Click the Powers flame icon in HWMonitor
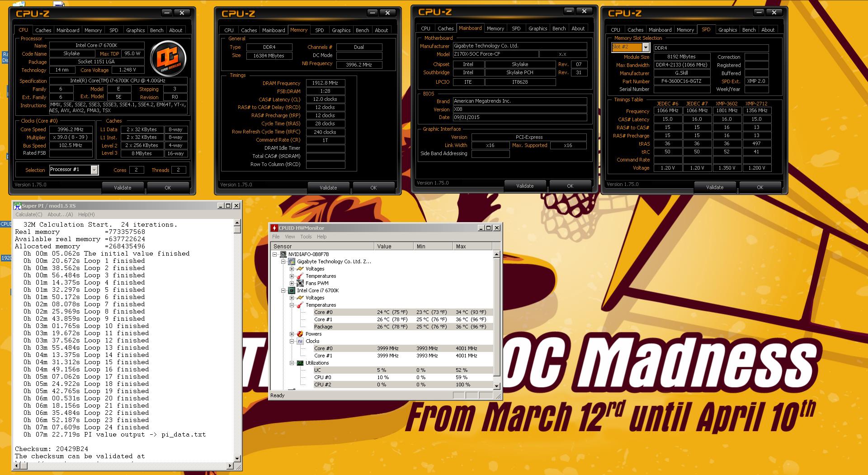This screenshot has width=868, height=475. (x=300, y=334)
